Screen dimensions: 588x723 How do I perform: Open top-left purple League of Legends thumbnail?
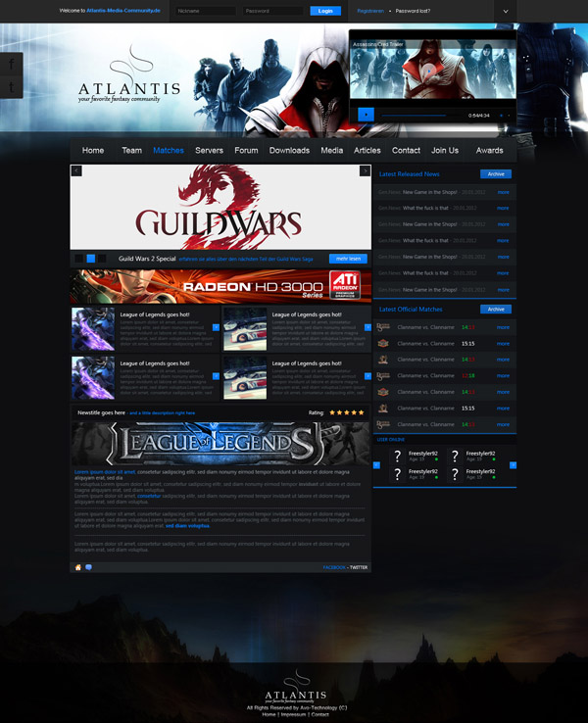pos(93,329)
